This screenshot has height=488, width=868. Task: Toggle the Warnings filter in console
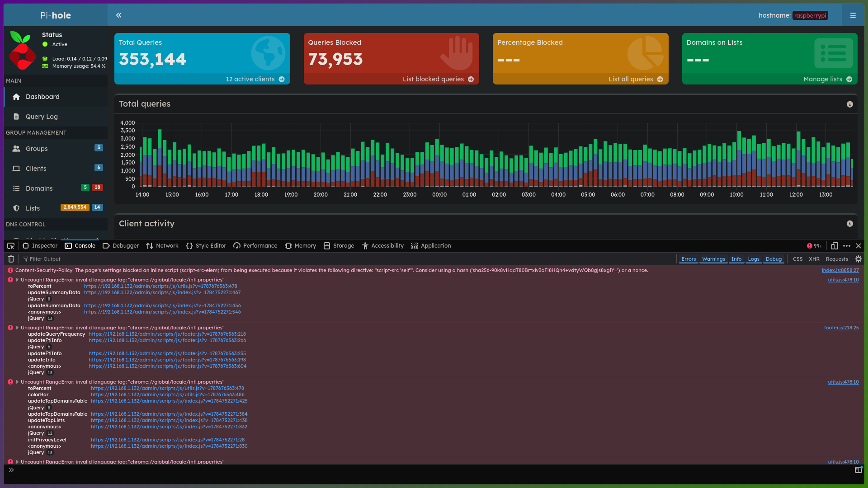[x=713, y=259]
